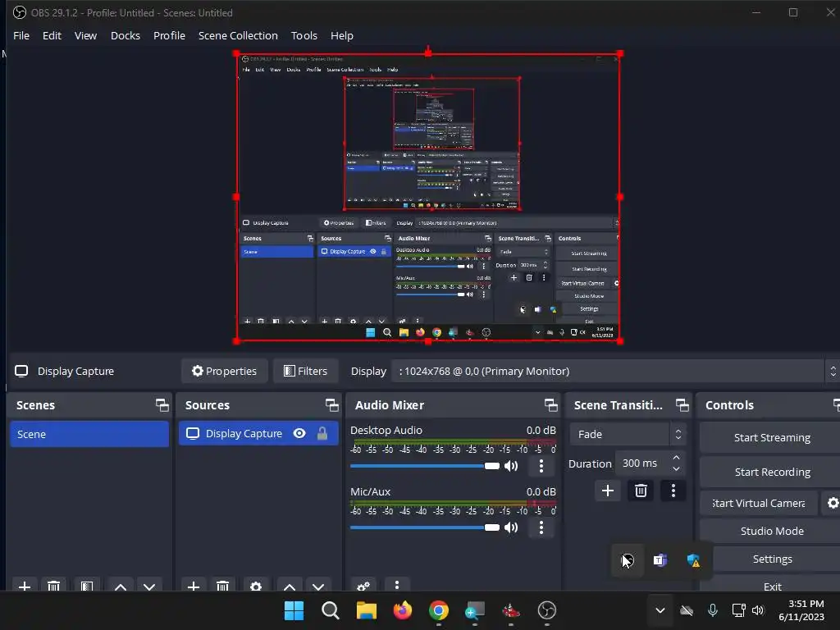This screenshot has width=840, height=630.
Task: Click source Filters button
Action: click(x=305, y=371)
